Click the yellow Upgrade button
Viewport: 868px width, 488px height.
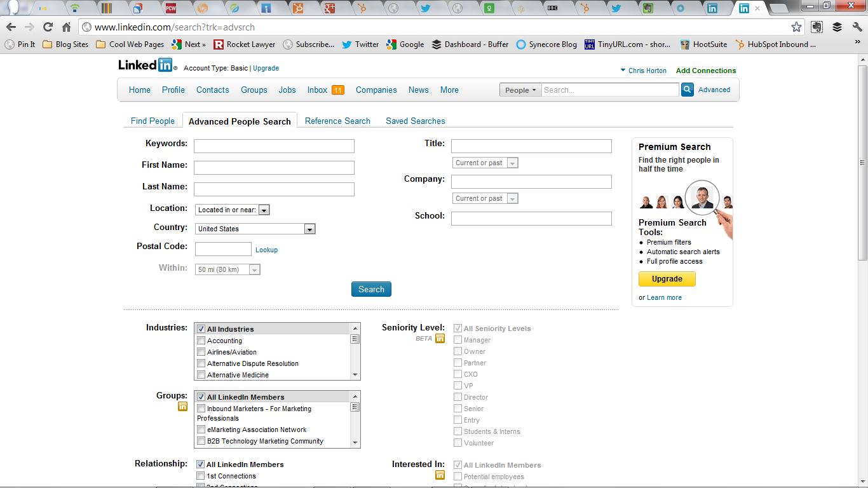click(667, 279)
